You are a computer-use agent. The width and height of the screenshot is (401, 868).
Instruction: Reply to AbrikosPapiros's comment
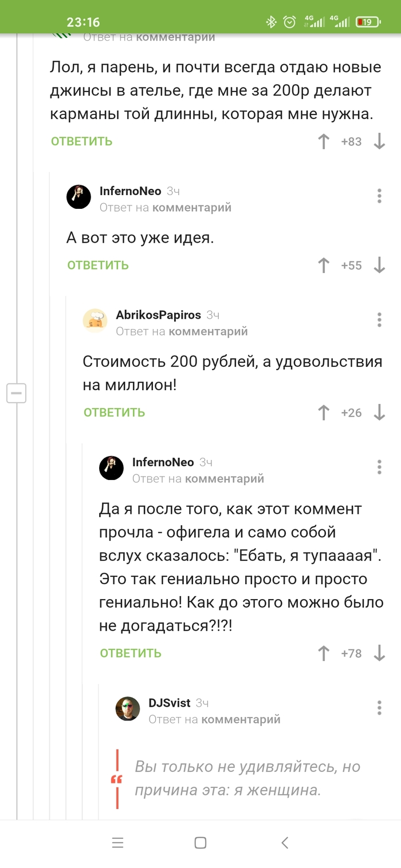114,413
